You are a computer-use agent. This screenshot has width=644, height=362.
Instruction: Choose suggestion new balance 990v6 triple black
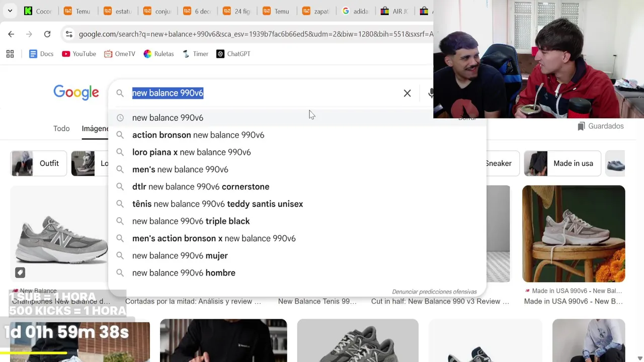[297, 221]
